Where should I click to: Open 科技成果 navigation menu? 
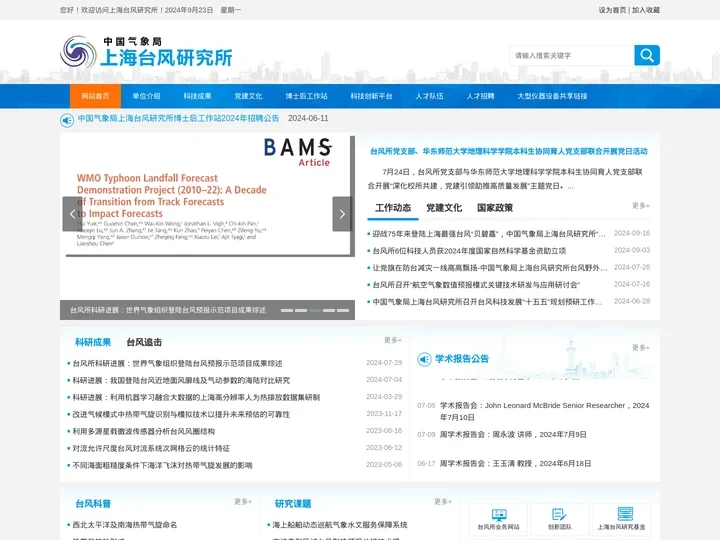(197, 96)
